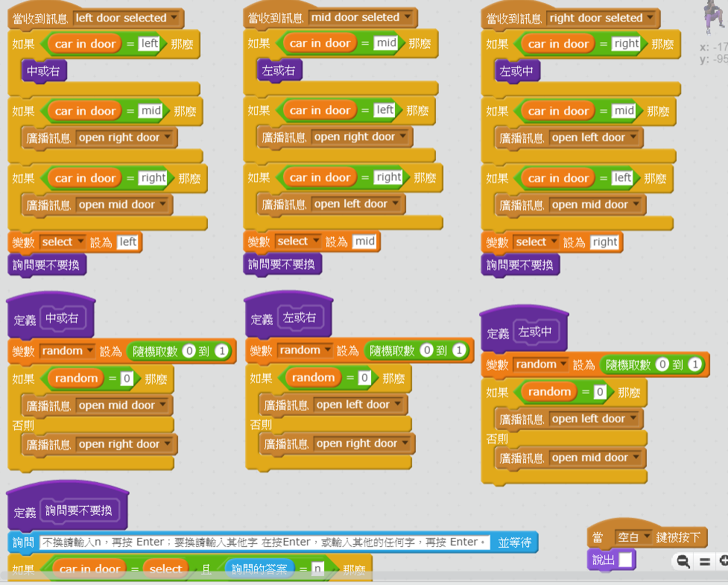Viewport: 728px width, 585px height.
Task: Click the 'left' value in set select to left block
Action: point(127,242)
